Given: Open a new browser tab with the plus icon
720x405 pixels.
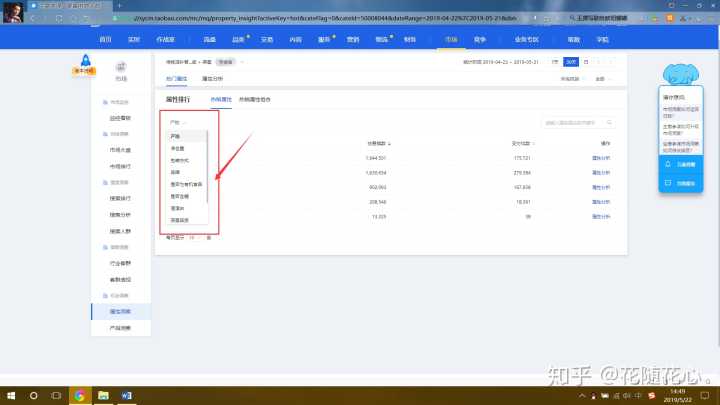Looking at the screenshot, I should [119, 6].
